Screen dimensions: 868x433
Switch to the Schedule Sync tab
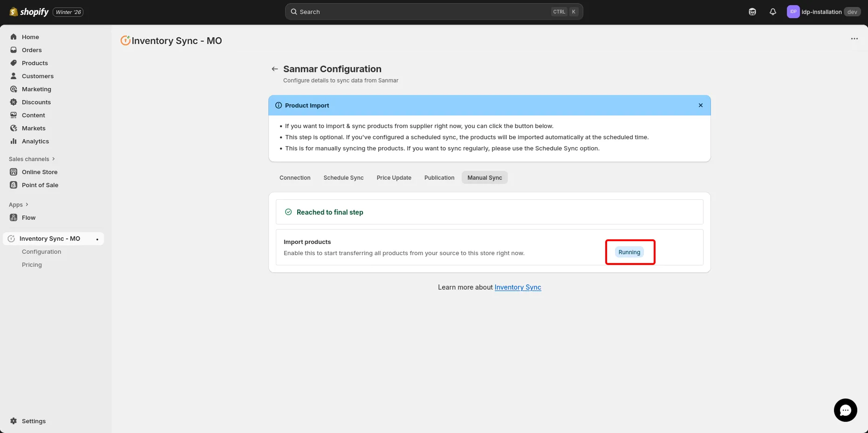click(x=343, y=177)
